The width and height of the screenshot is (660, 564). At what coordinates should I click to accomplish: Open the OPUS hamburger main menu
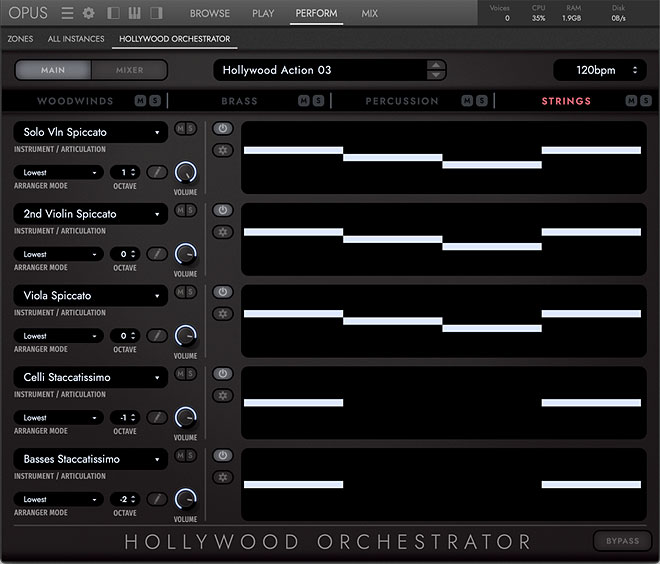click(x=67, y=13)
